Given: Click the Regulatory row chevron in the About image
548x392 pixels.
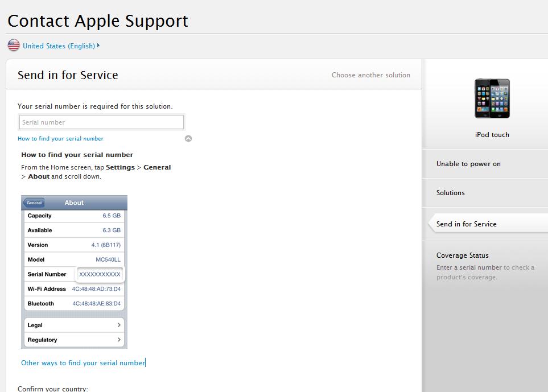Looking at the screenshot, I should (x=119, y=340).
